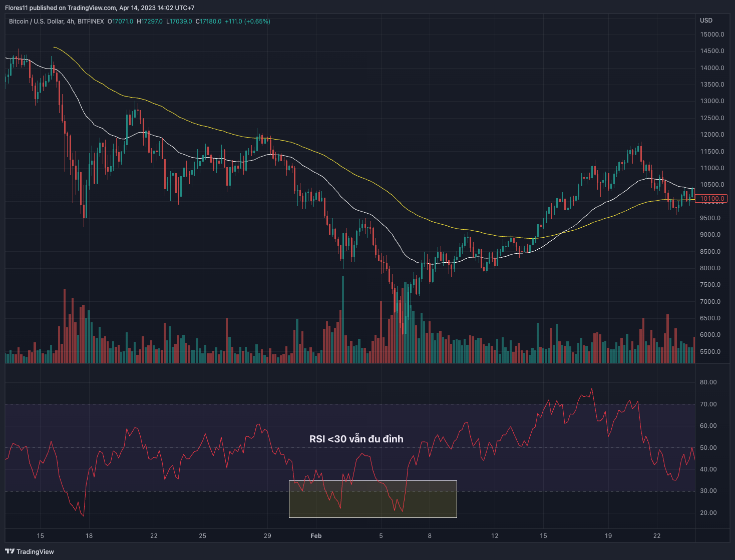Click the 14000.0 price axis label
This screenshot has width=735, height=560.
tap(712, 68)
